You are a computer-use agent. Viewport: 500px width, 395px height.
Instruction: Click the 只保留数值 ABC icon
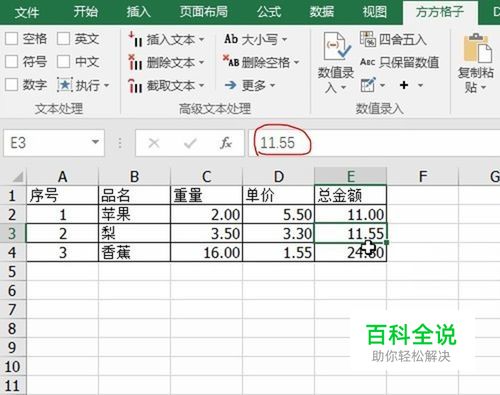[x=368, y=62]
